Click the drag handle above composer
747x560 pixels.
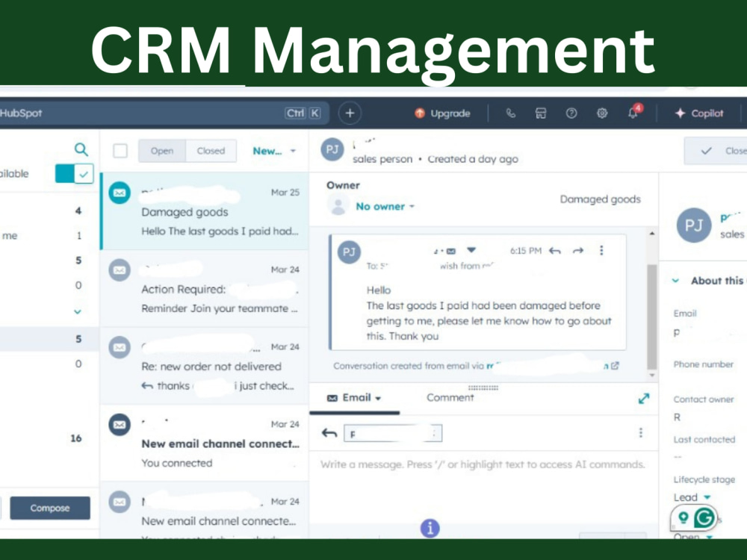[483, 388]
